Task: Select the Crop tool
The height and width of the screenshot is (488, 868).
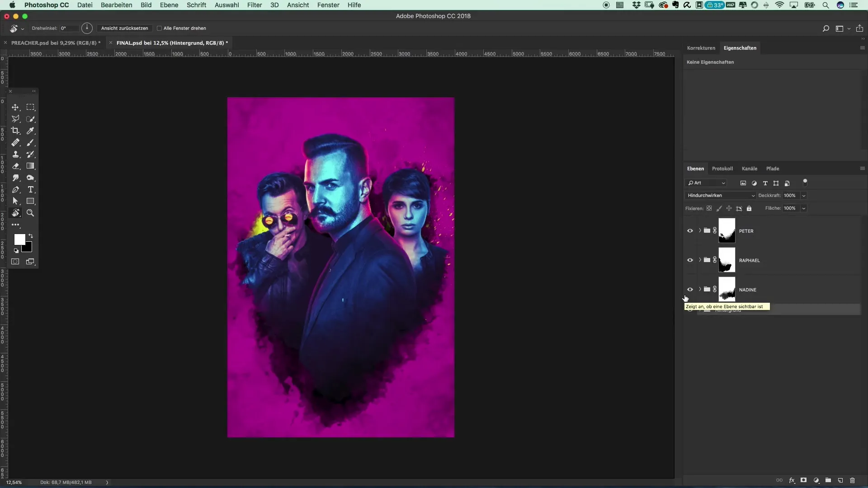Action: tap(15, 131)
